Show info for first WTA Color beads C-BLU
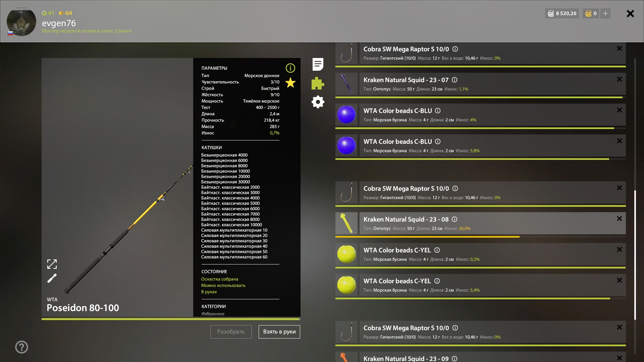The image size is (644, 362). tap(438, 111)
